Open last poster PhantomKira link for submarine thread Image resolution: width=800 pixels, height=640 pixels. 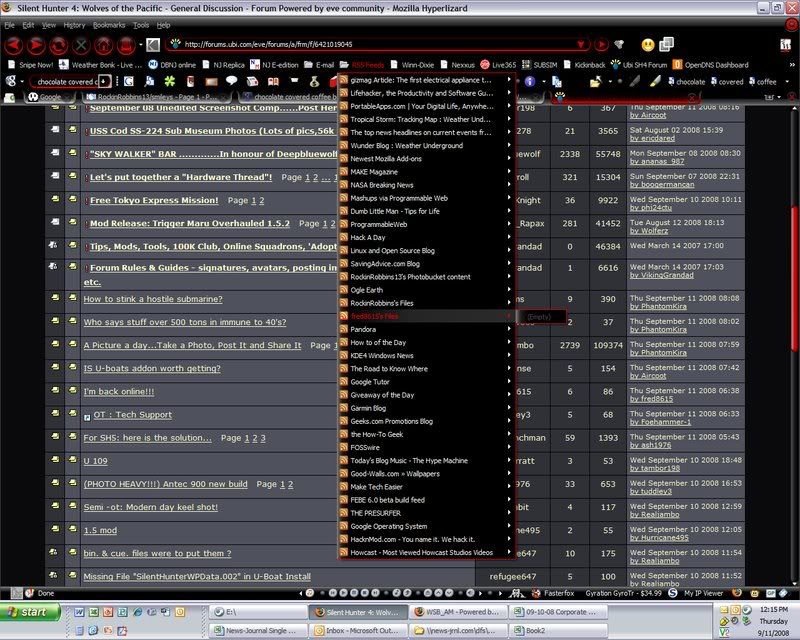pyautogui.click(x=658, y=307)
